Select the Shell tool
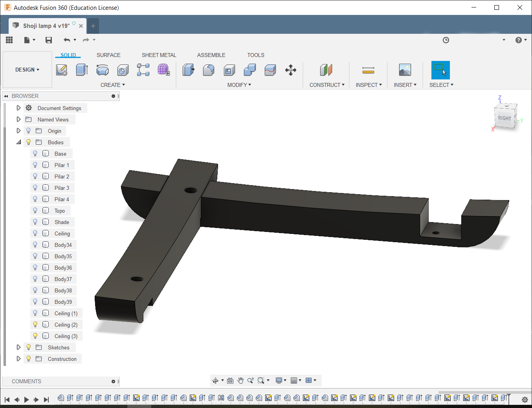532x408 pixels. point(229,70)
